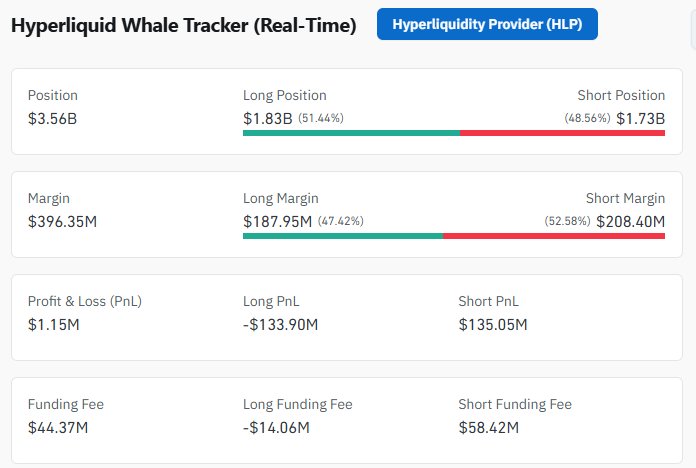Select the $1.83B long position value
696x468 pixels.
pos(267,118)
